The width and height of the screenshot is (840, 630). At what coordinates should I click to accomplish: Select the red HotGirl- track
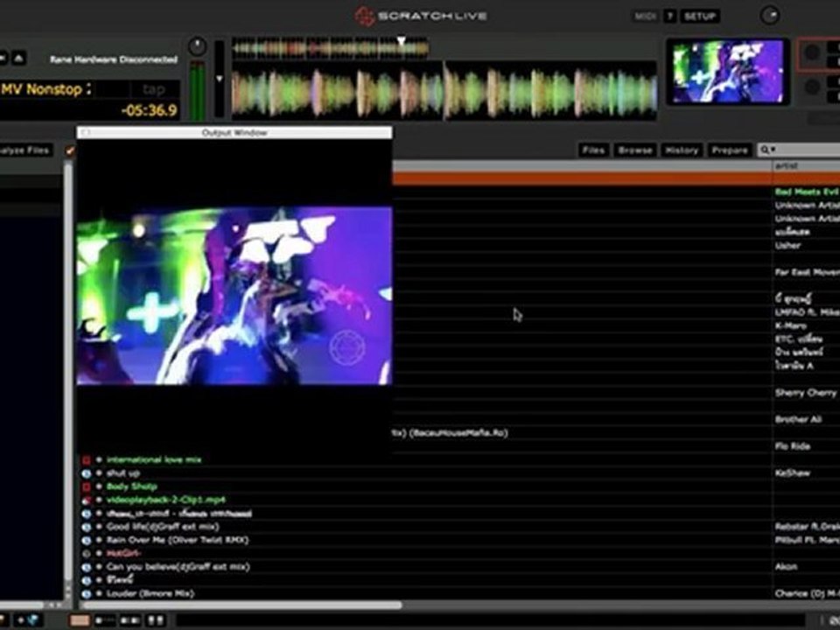point(123,553)
